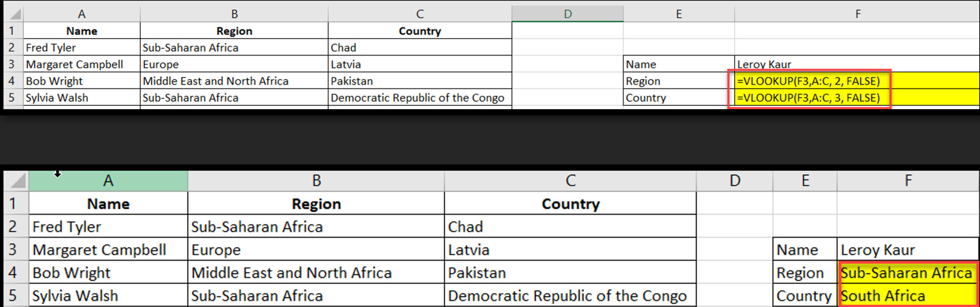Select column B header in top spreadsheet
The image size is (980, 307).
234,14
